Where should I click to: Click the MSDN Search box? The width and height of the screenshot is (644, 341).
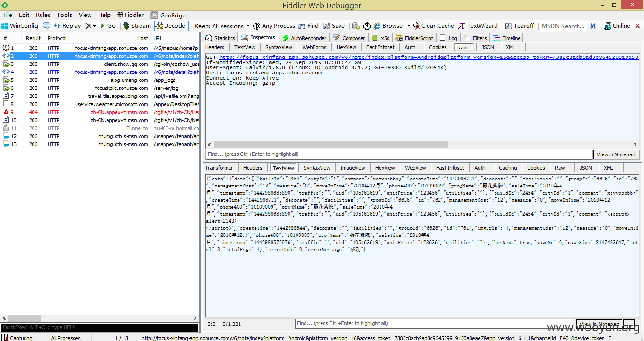(x=563, y=26)
